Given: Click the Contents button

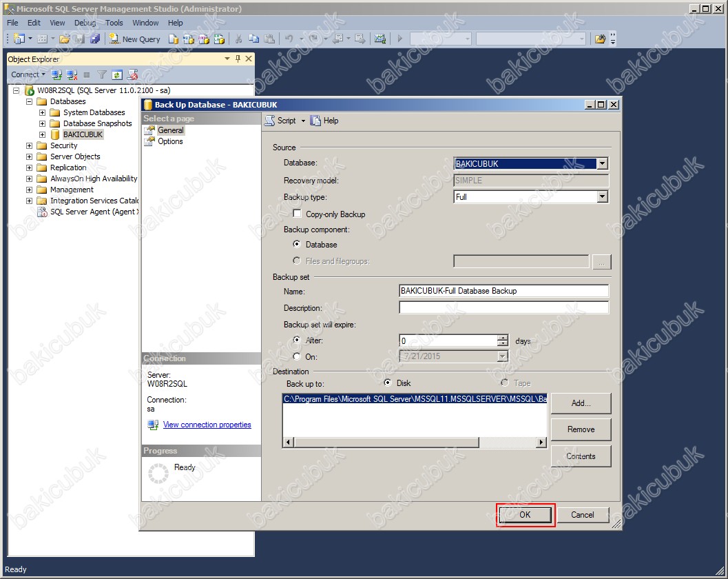Looking at the screenshot, I should pos(581,456).
